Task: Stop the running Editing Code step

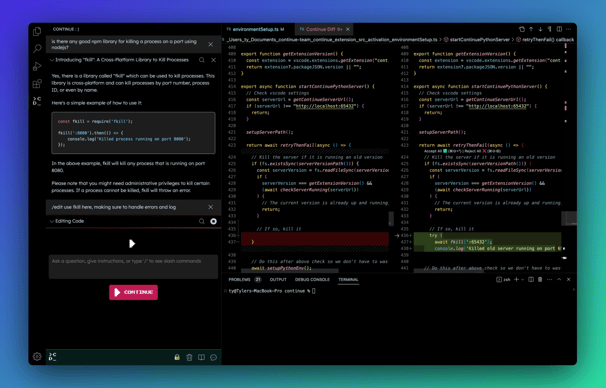Action: [213, 221]
